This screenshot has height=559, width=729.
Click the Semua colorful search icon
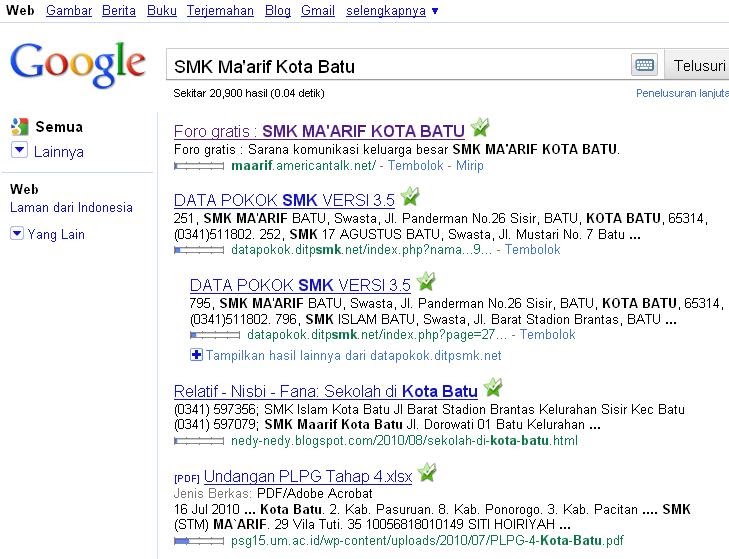coord(20,126)
